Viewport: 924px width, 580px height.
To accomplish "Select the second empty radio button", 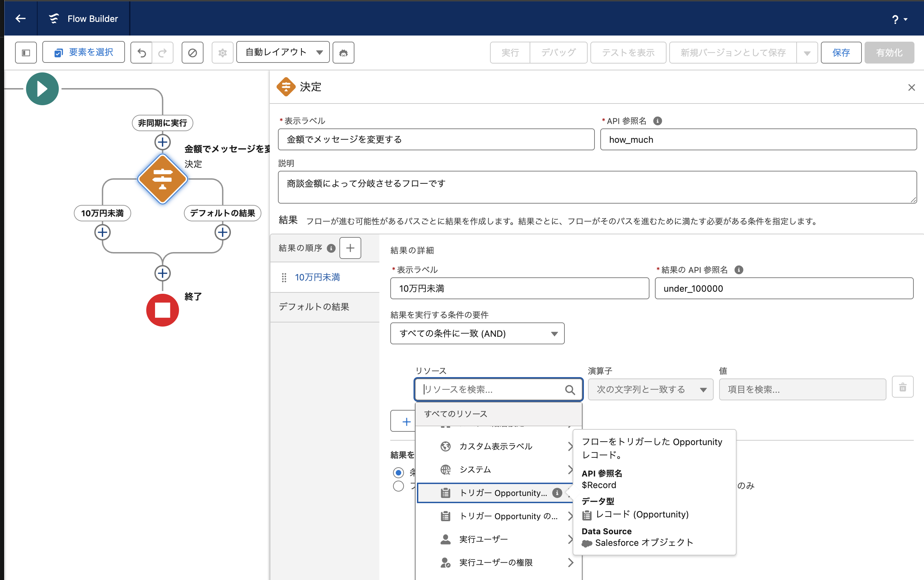I will 398,486.
